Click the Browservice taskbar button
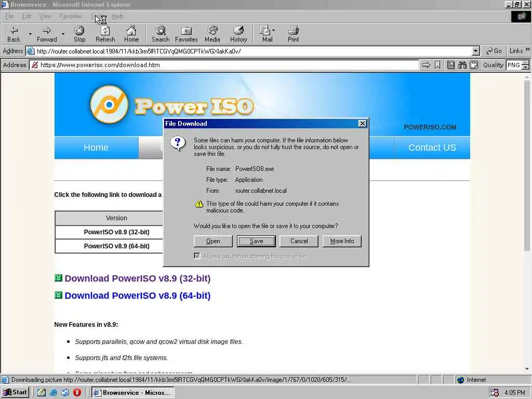The height and width of the screenshot is (399, 532). pos(133,393)
